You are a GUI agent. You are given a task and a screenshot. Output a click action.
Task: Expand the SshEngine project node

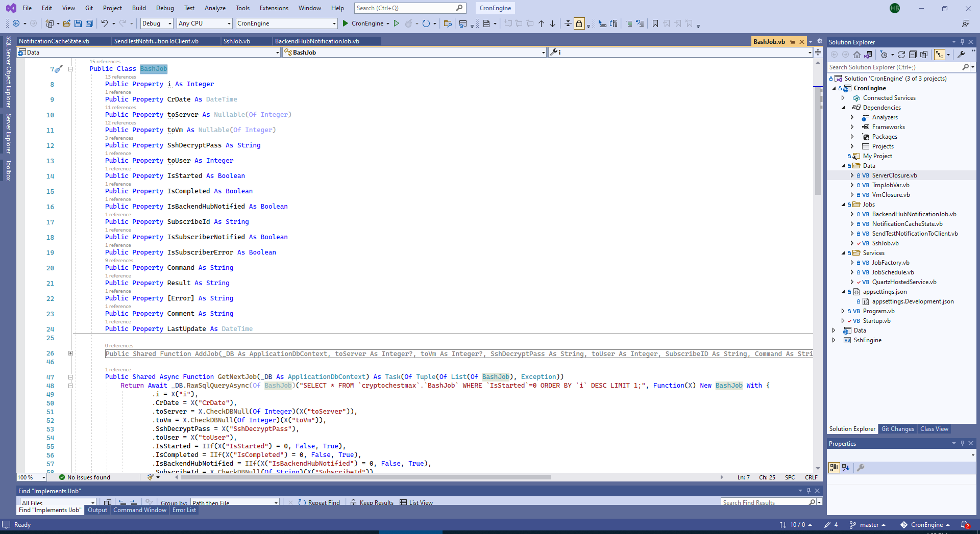pos(834,340)
